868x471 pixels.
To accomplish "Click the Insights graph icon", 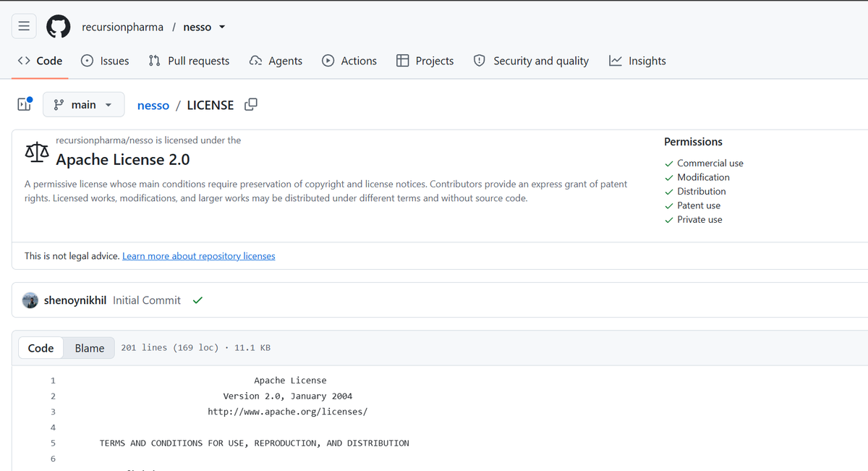I will pyautogui.click(x=615, y=61).
